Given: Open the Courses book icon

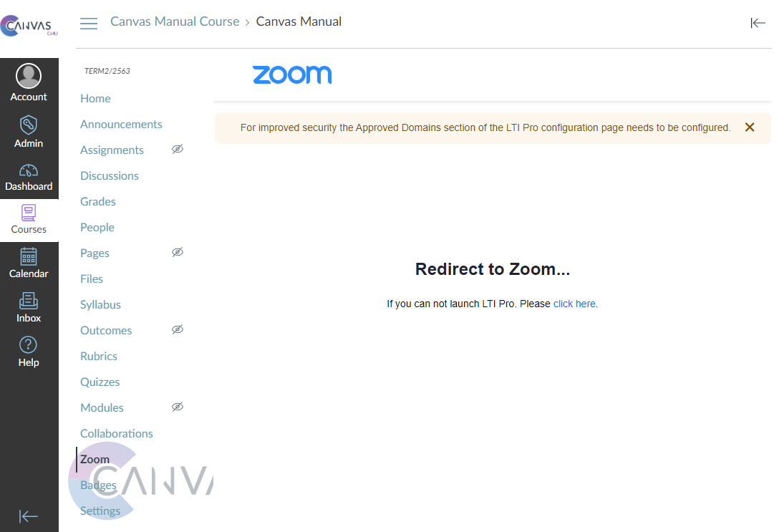Looking at the screenshot, I should [x=29, y=213].
